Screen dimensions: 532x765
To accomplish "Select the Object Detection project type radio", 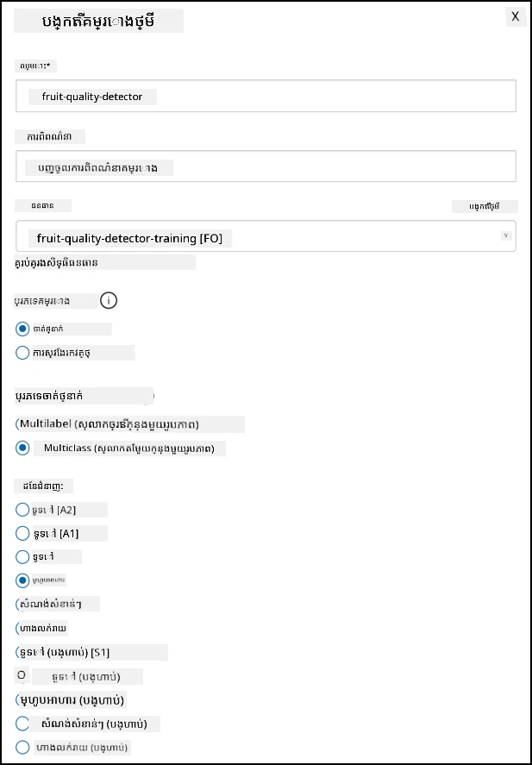I will click(x=22, y=353).
